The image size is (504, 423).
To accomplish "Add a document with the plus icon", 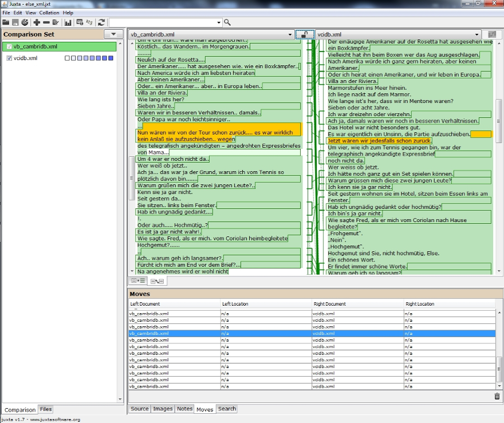I will pyautogui.click(x=37, y=22).
